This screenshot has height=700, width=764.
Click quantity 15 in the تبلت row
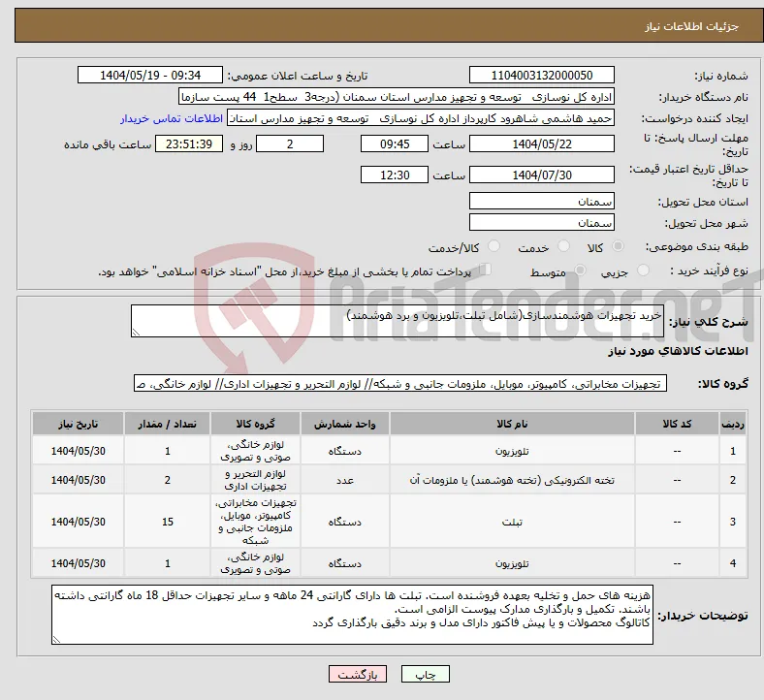click(x=167, y=522)
